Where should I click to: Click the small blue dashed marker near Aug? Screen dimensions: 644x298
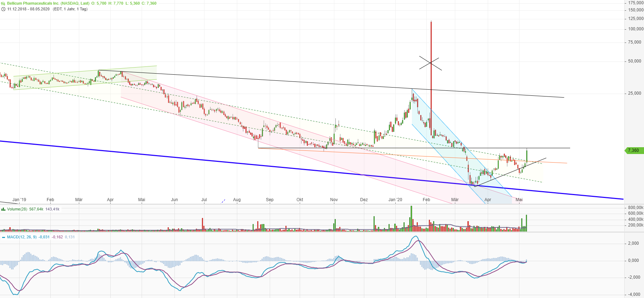click(x=223, y=201)
